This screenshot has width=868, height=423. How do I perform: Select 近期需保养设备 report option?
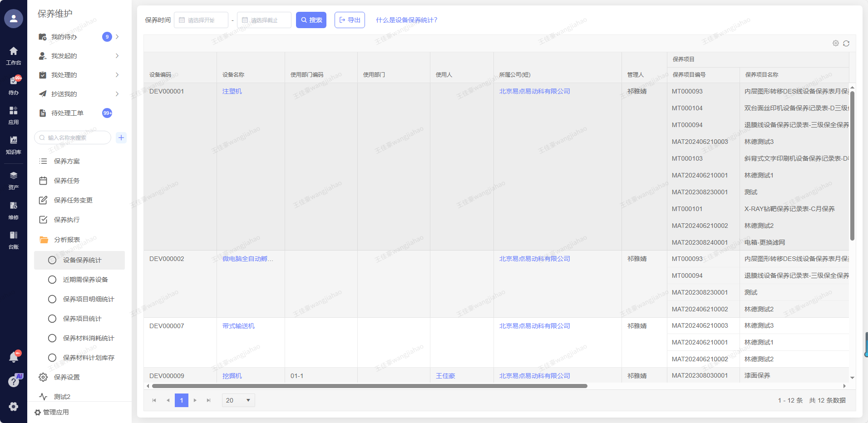pos(85,280)
